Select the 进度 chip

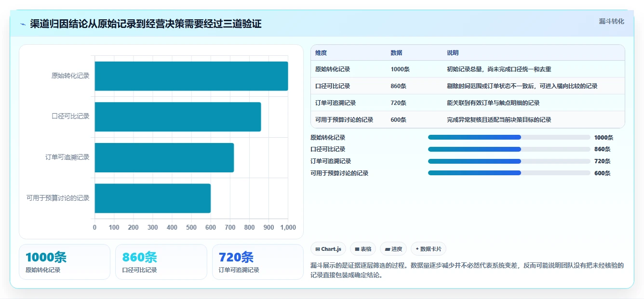[393, 249]
